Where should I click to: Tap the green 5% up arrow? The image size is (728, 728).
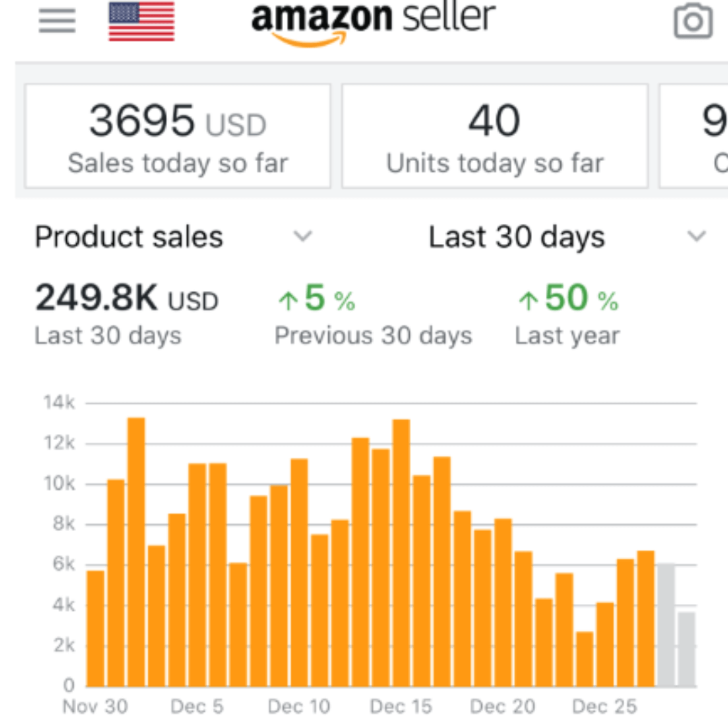tap(288, 301)
